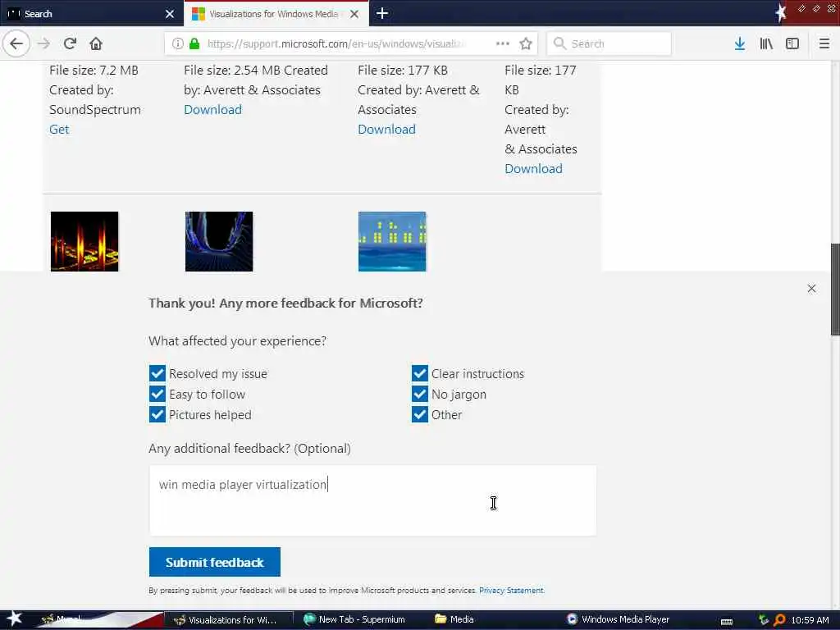Toggle the Other checkbox
The width and height of the screenshot is (840, 630).
pos(420,414)
